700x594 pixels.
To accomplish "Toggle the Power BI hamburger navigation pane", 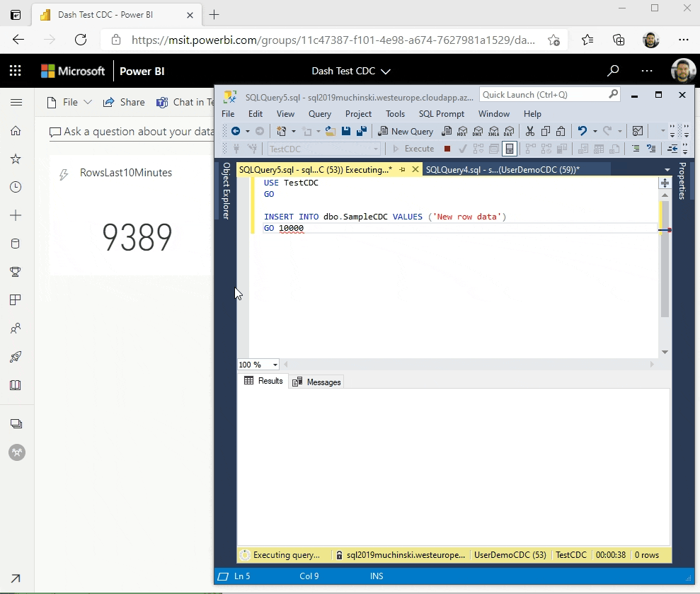I will (16, 103).
